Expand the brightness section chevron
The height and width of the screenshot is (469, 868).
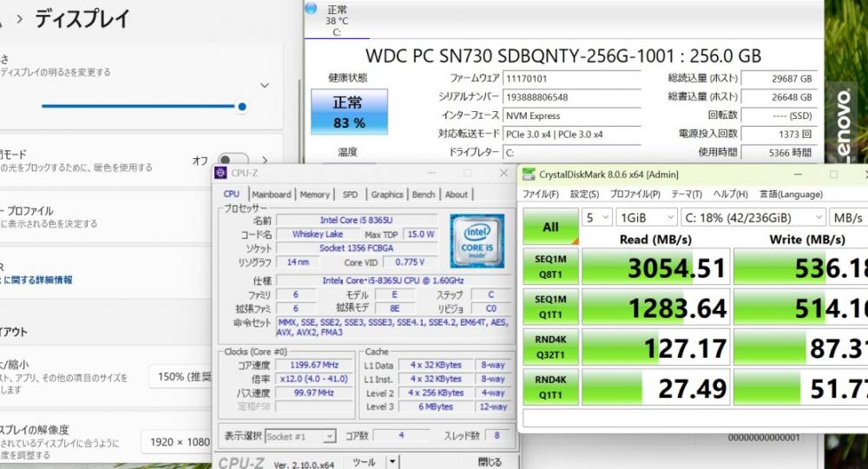(x=265, y=85)
